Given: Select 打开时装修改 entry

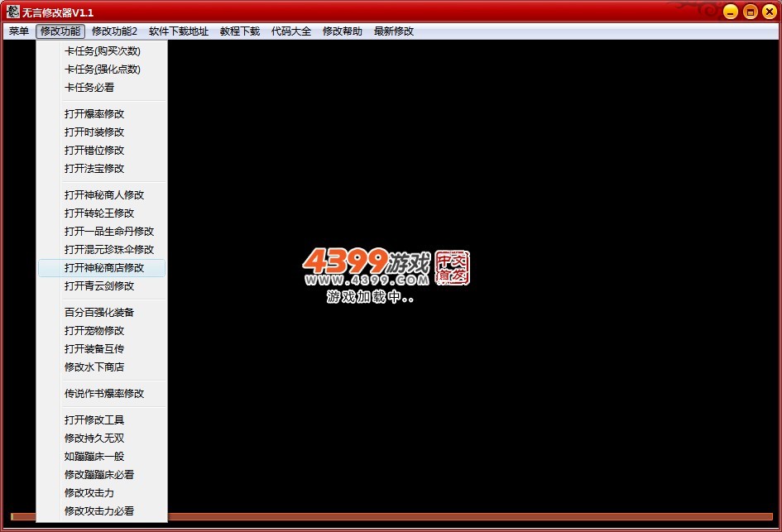Looking at the screenshot, I should point(102,132).
